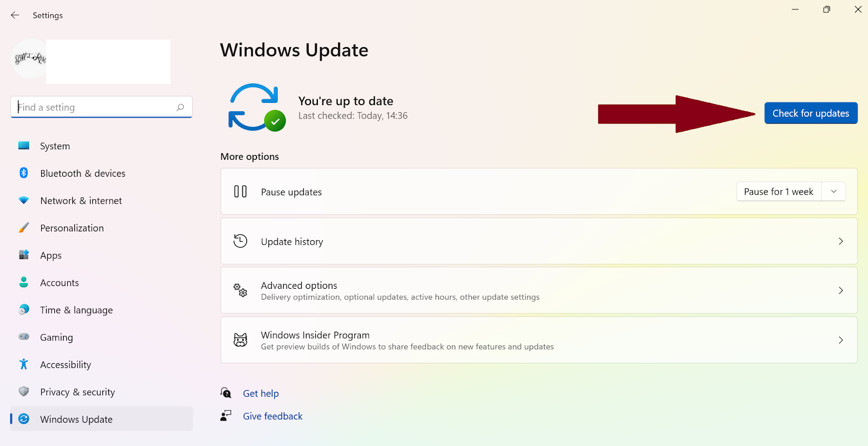Click the Windows Update sync icon in the sidebar
This screenshot has height=446, width=868.
(x=24, y=419)
